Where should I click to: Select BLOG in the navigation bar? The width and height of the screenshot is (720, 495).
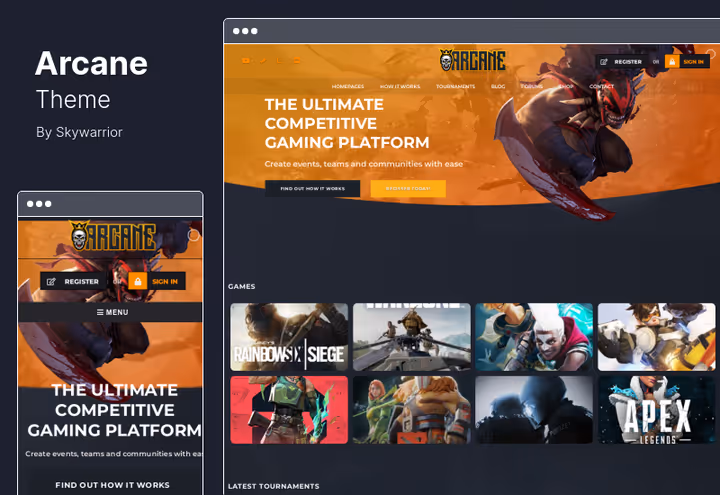tap(498, 86)
